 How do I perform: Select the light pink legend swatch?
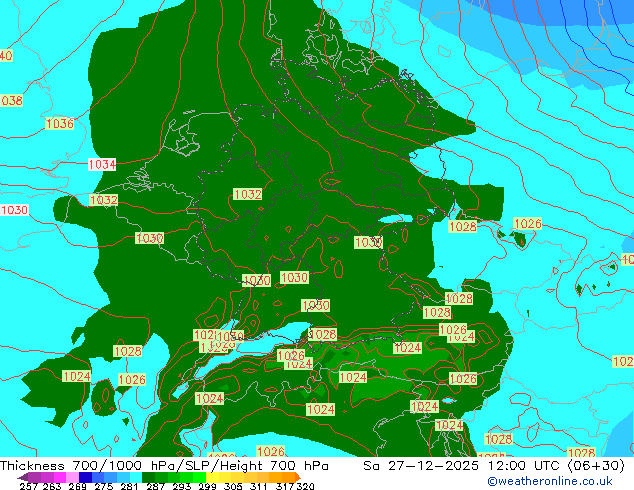tap(72, 477)
